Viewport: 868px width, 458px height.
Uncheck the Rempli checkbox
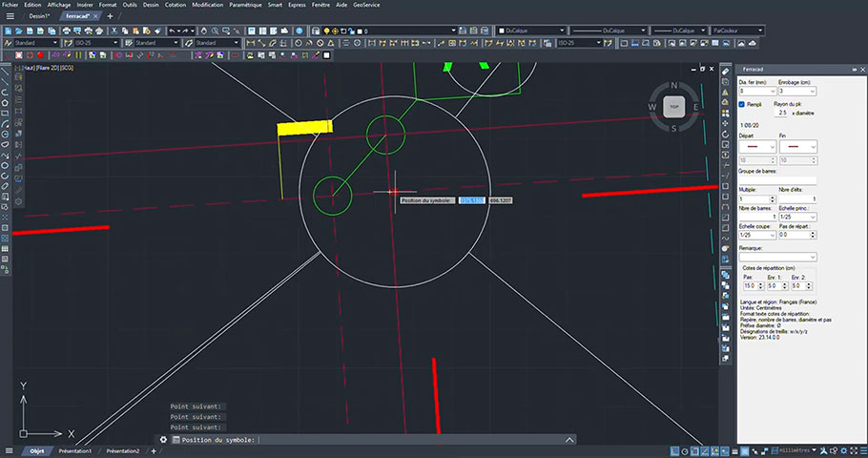click(742, 104)
